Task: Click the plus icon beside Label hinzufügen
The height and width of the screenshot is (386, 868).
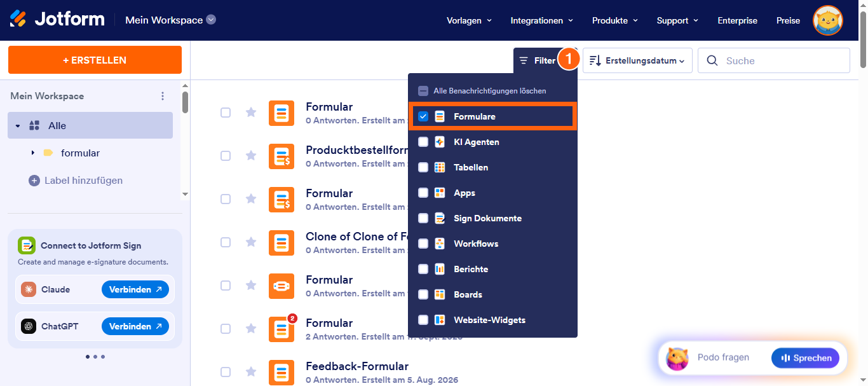Action: [x=34, y=181]
